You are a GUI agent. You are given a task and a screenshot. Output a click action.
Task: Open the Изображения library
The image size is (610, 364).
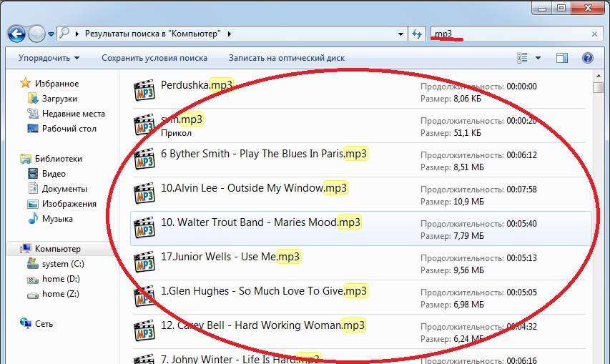[69, 204]
